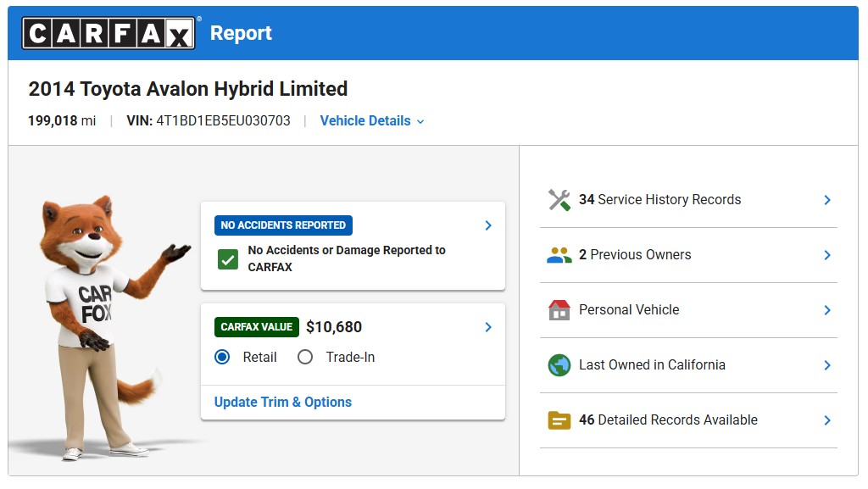Click the No Accidents or Damage Reported text
Viewport: 868px width, 489px height.
pyautogui.click(x=347, y=258)
